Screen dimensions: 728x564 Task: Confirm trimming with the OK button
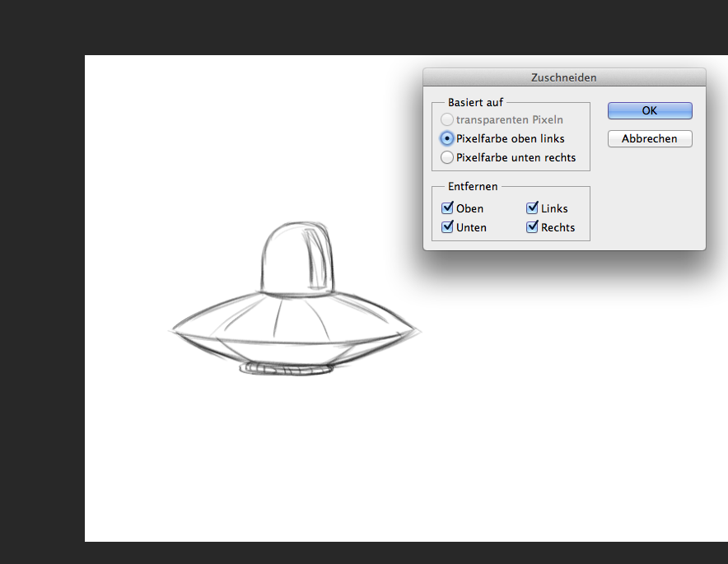(x=650, y=110)
